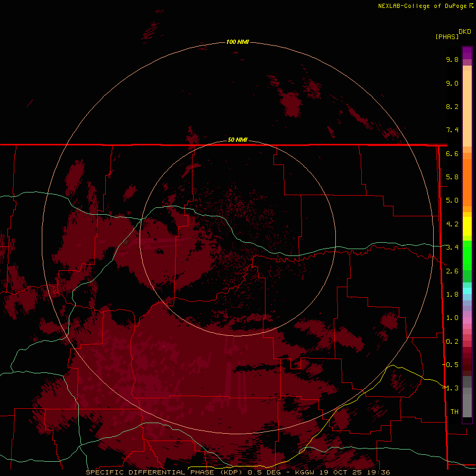476x476 pixels.
Task: Select the 1.0 legend scale value
Action: point(452,318)
